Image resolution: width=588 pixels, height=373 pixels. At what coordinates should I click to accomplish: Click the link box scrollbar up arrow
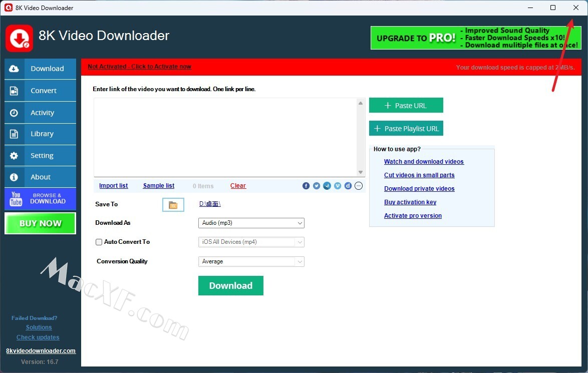(x=361, y=103)
